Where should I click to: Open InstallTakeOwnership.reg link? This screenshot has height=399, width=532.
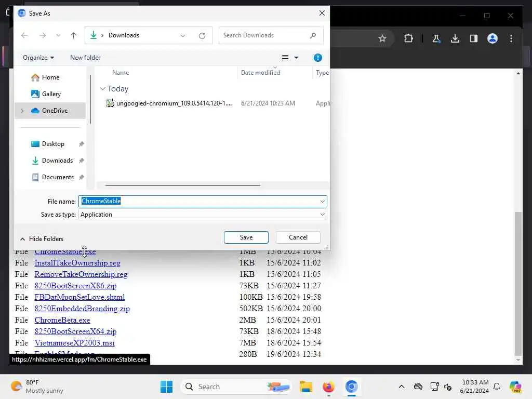(77, 263)
